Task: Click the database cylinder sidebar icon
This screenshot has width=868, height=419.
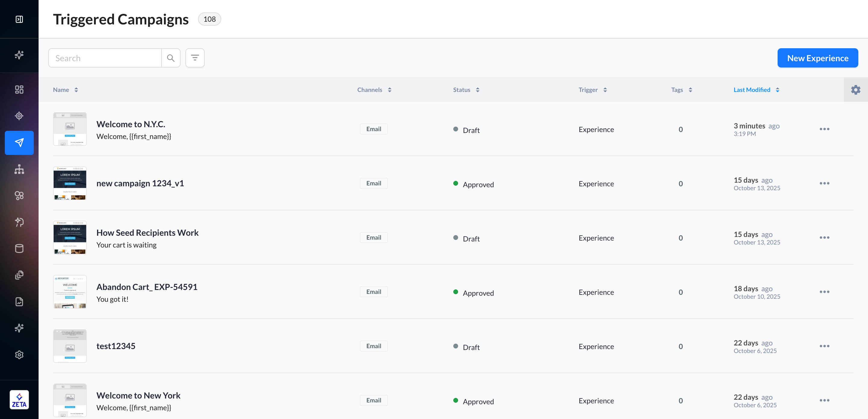Action: pyautogui.click(x=19, y=248)
